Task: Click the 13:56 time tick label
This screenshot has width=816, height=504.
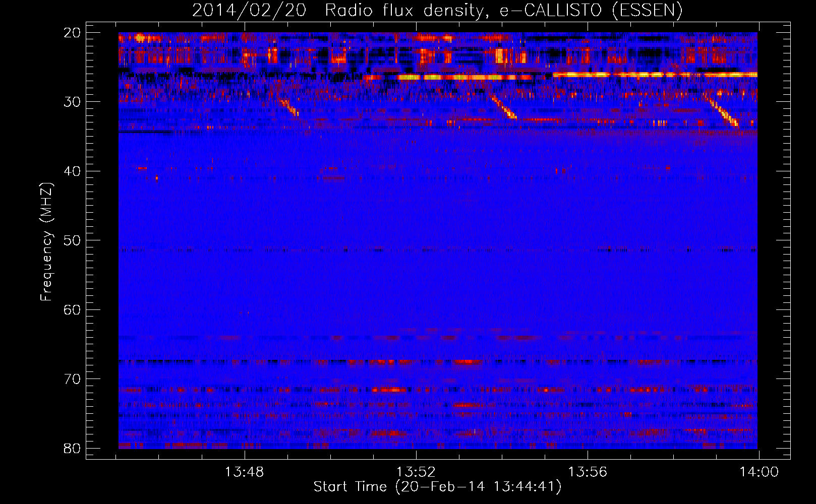Action: [588, 472]
